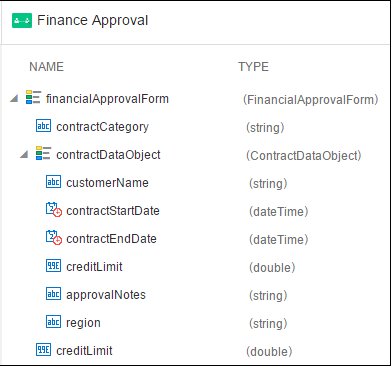Click the TYPE column header
Viewport: 391px width, 366px height.
(253, 67)
